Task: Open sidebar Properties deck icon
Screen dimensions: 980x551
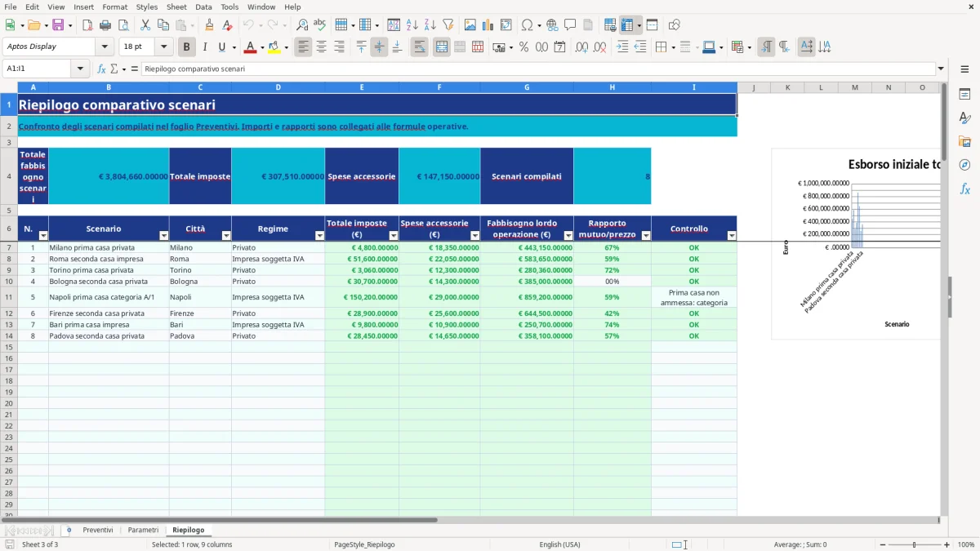Action: [964, 94]
